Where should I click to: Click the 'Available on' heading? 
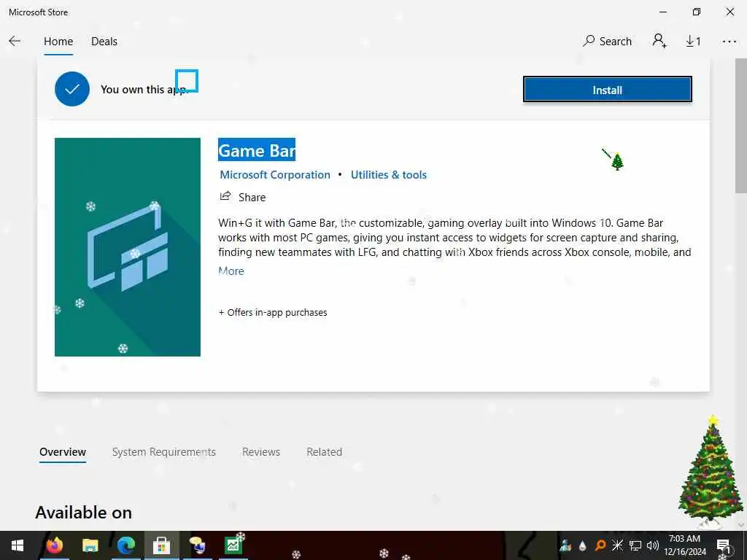pos(84,513)
